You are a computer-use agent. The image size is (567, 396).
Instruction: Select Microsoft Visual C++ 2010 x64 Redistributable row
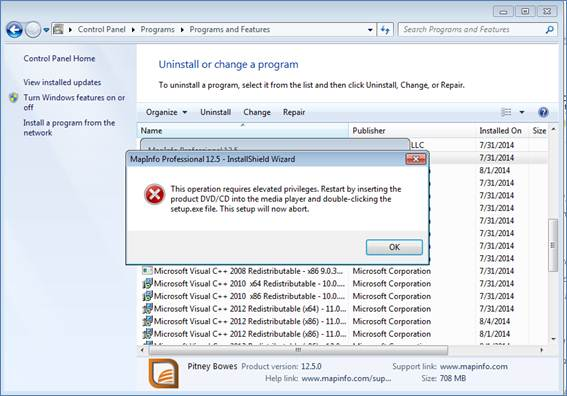tap(344, 284)
